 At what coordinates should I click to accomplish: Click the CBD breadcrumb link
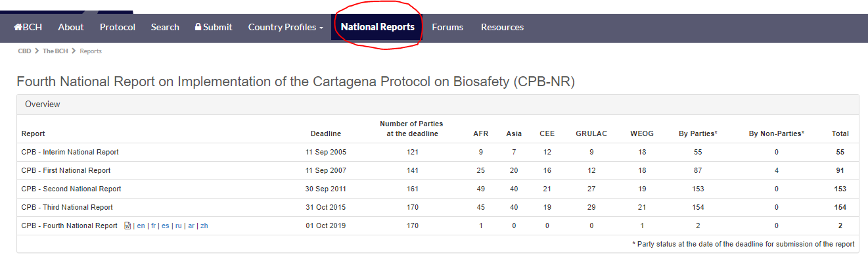[24, 51]
